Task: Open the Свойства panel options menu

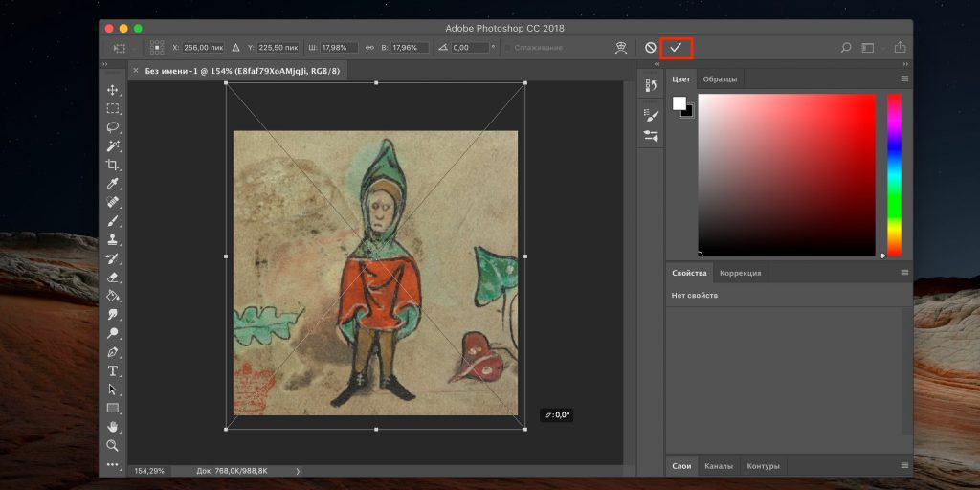Action: pos(904,273)
